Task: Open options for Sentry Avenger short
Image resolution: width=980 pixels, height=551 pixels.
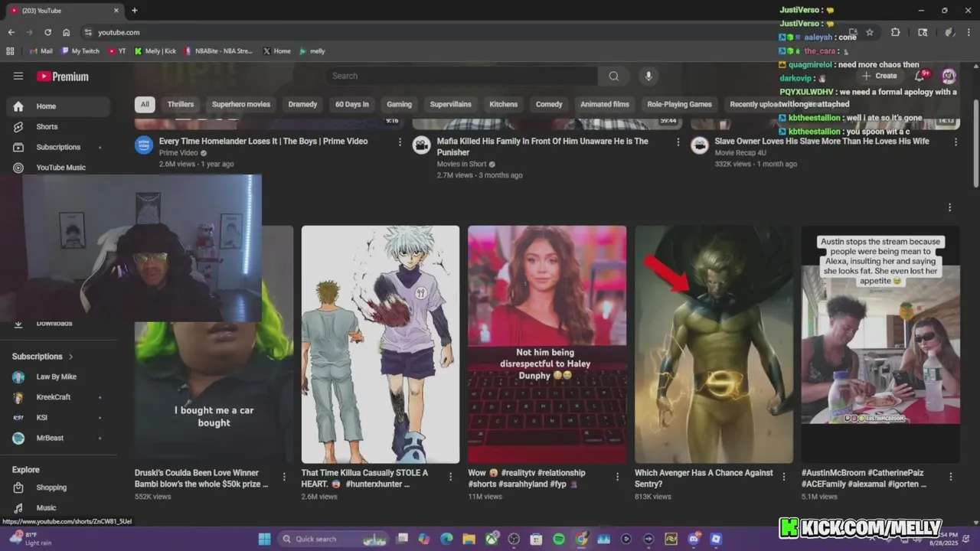Action: pos(783,477)
